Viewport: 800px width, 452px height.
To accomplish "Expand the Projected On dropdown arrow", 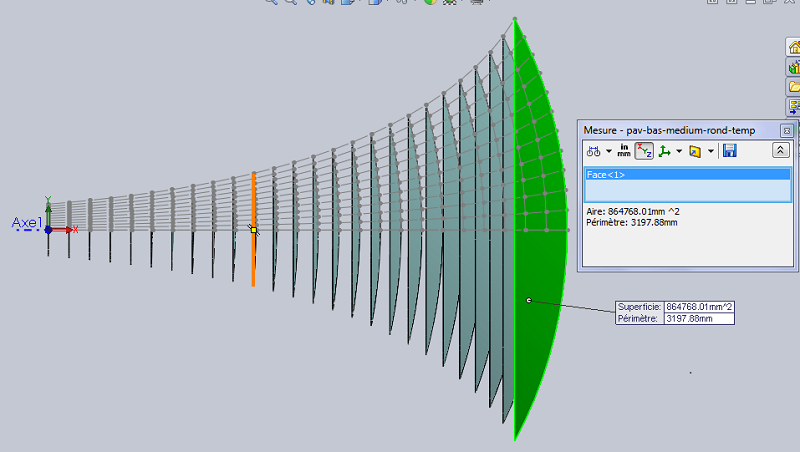I will click(711, 151).
